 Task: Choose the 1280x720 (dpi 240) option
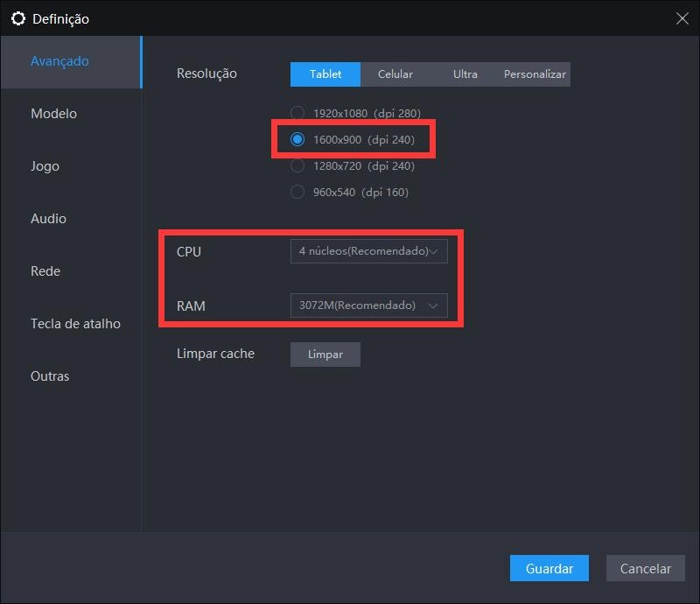(297, 165)
